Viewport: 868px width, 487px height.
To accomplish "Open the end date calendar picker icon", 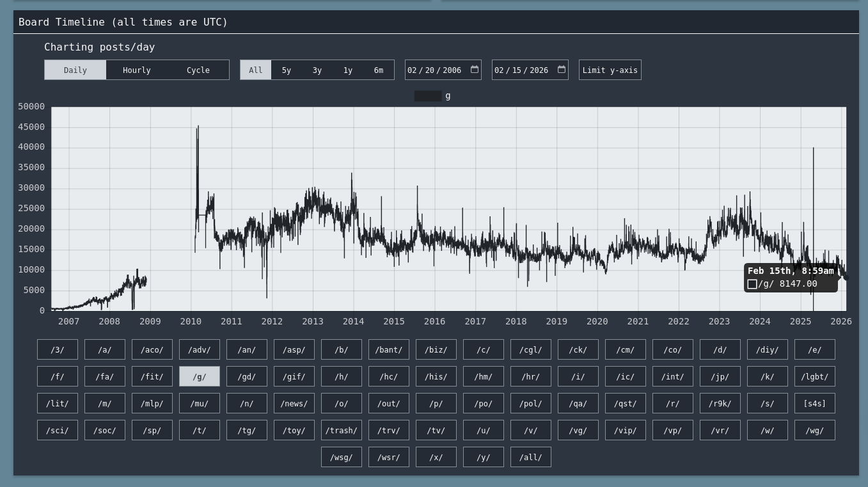I will (562, 70).
